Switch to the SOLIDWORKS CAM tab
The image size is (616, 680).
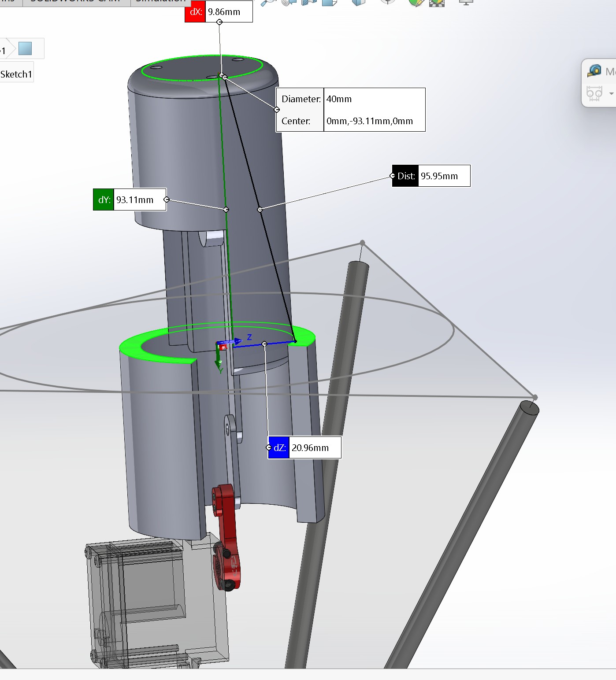pyautogui.click(x=76, y=2)
